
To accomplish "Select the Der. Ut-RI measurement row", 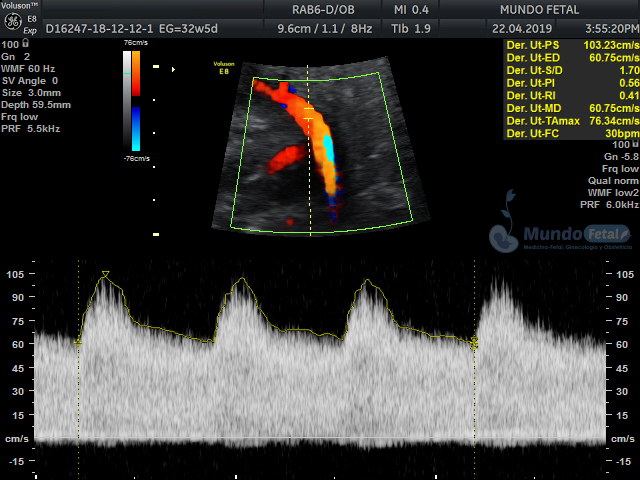I will click(x=570, y=95).
